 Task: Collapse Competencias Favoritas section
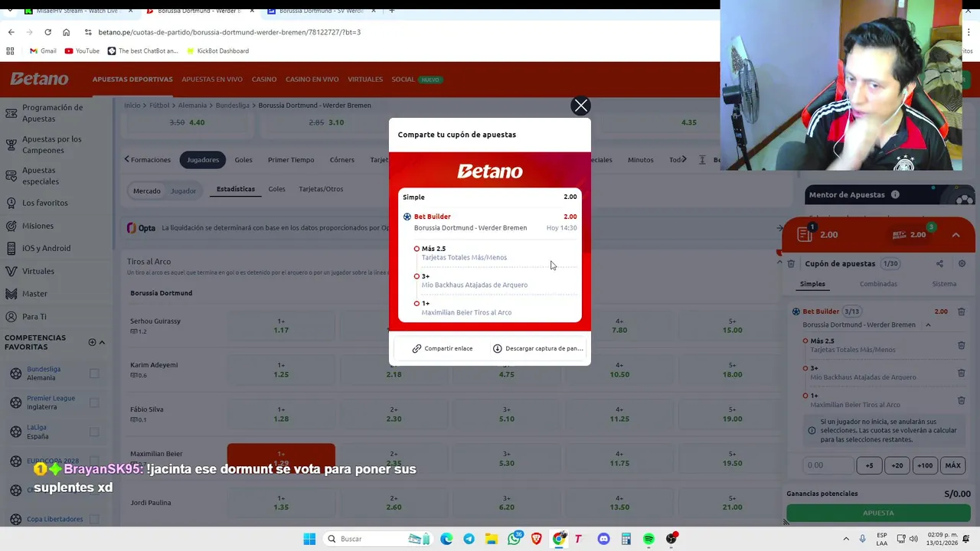[102, 342]
